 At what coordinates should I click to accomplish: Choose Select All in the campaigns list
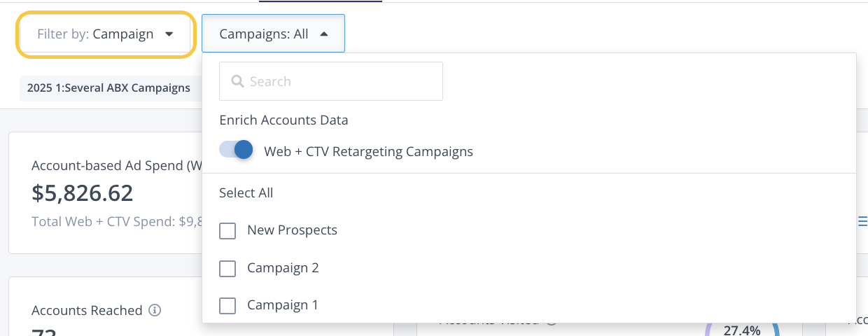[246, 192]
